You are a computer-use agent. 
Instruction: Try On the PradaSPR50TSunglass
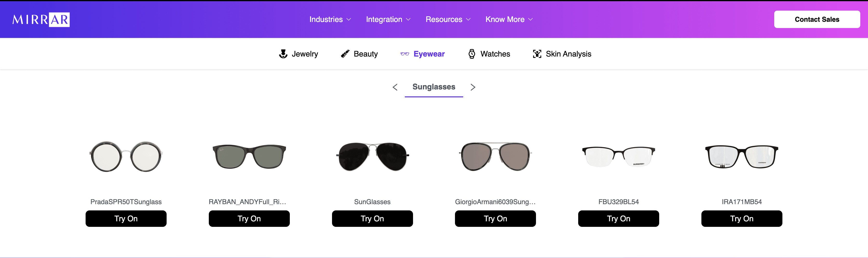coord(126,218)
